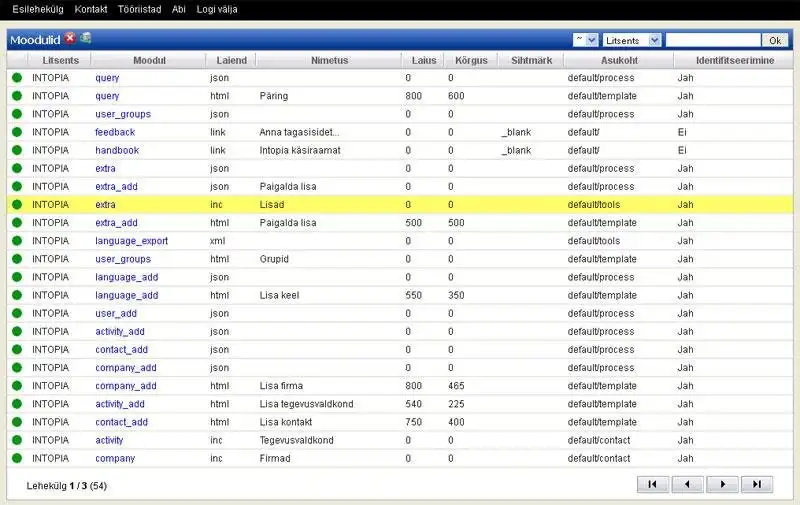This screenshot has width=800, height=505.
Task: Open contact_add link in Lisa kontakt row
Action: [x=121, y=422]
